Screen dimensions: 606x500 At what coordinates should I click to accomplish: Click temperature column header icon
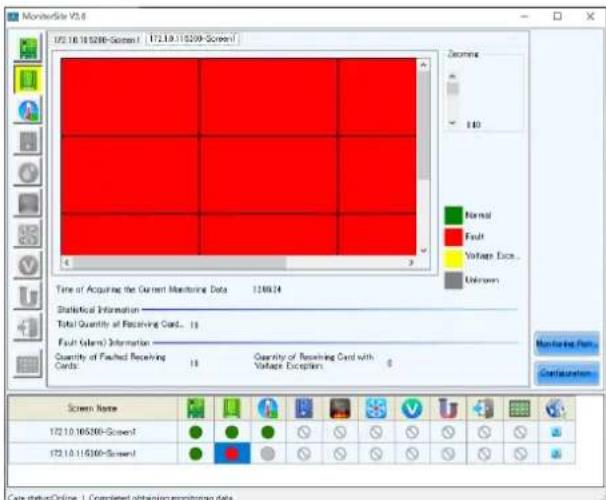268,408
